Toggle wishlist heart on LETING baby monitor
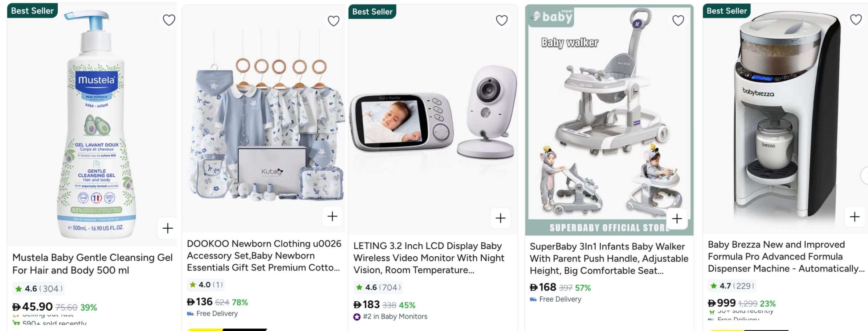The width and height of the screenshot is (868, 331). (x=502, y=20)
